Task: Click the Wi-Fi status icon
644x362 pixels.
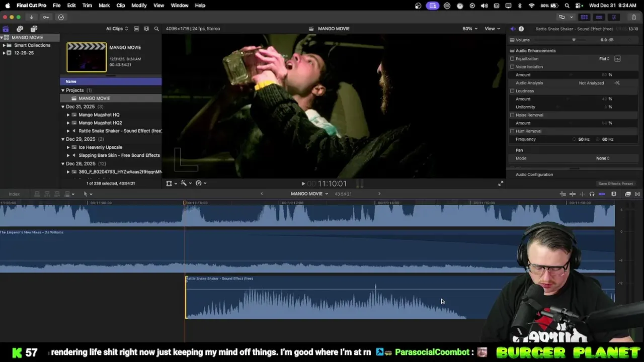Action: coord(531,6)
